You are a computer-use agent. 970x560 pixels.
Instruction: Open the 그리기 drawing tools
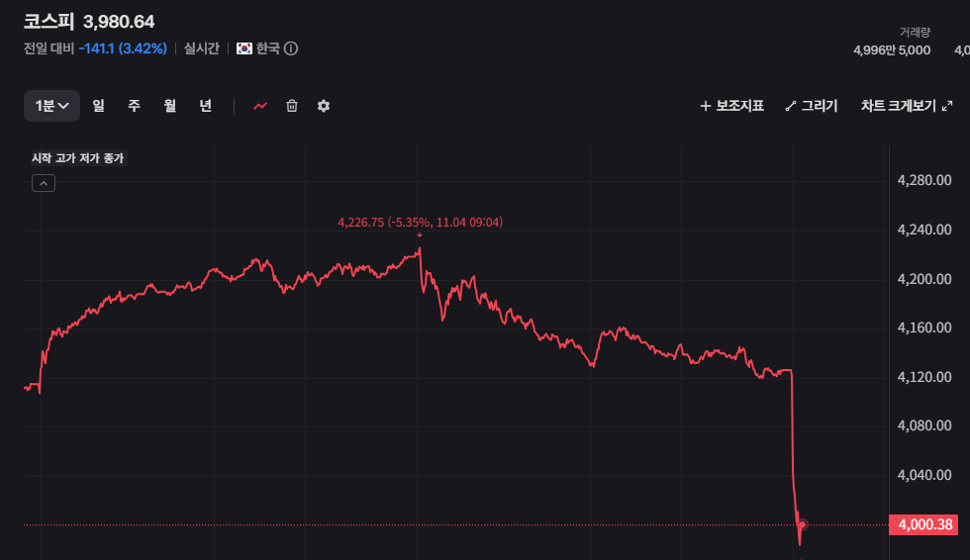tap(811, 106)
